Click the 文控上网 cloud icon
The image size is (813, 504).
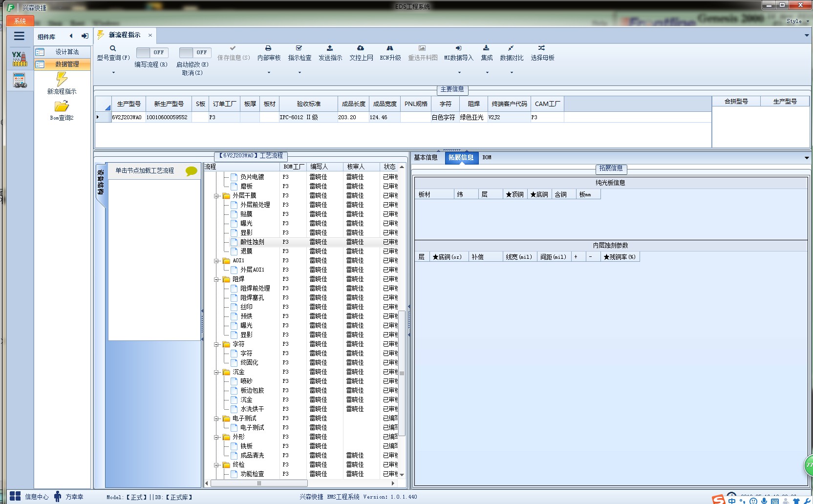click(x=361, y=48)
